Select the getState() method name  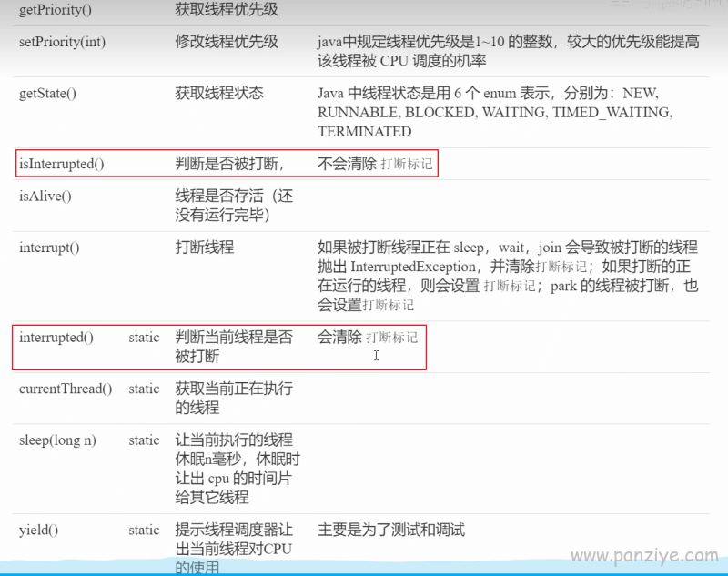pos(47,94)
